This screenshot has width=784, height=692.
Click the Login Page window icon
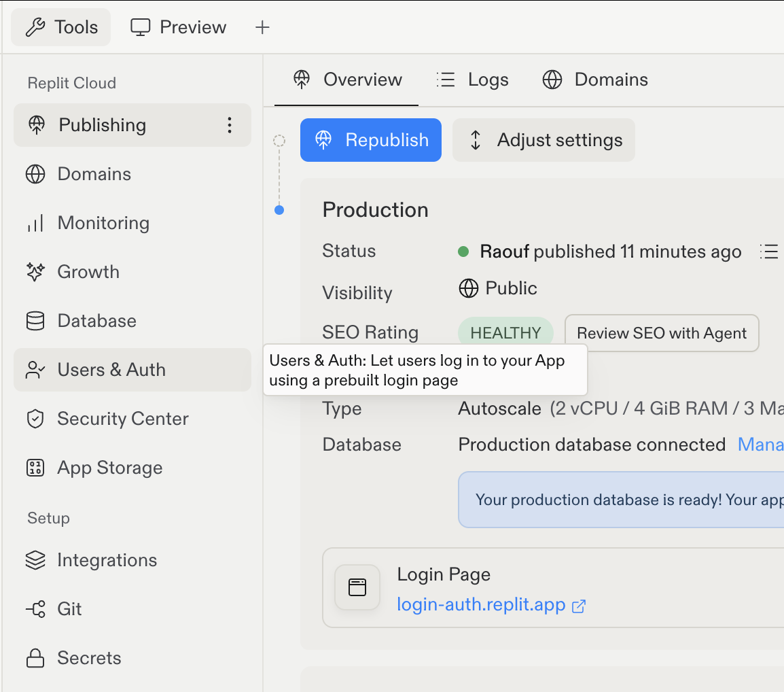[x=357, y=587]
